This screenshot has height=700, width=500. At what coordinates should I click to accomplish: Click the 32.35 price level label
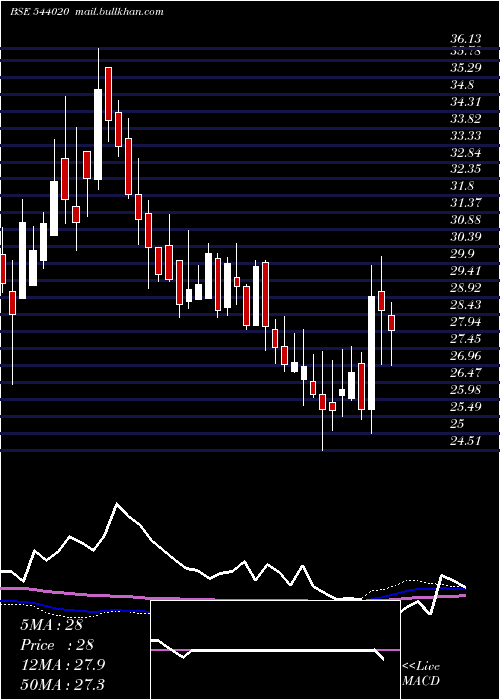point(466,169)
